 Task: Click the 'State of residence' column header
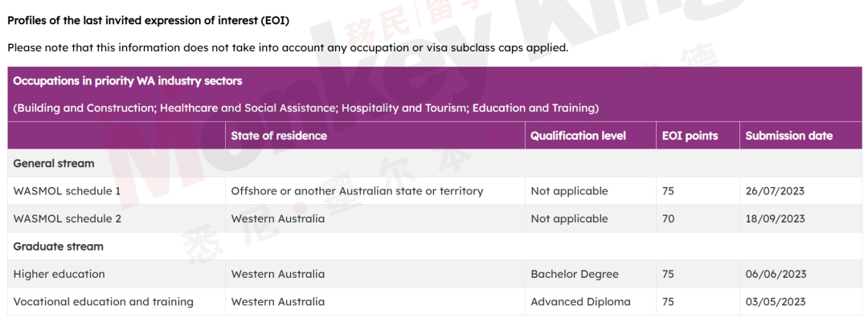279,136
